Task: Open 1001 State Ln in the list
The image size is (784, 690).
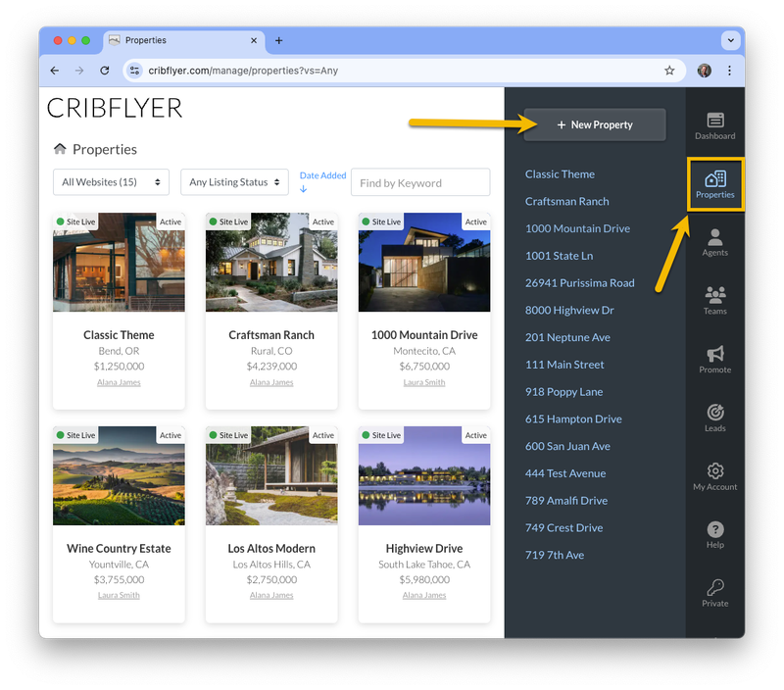Action: (559, 256)
